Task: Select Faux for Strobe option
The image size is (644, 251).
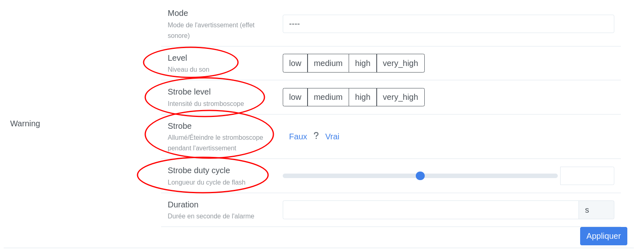Action: click(x=298, y=137)
